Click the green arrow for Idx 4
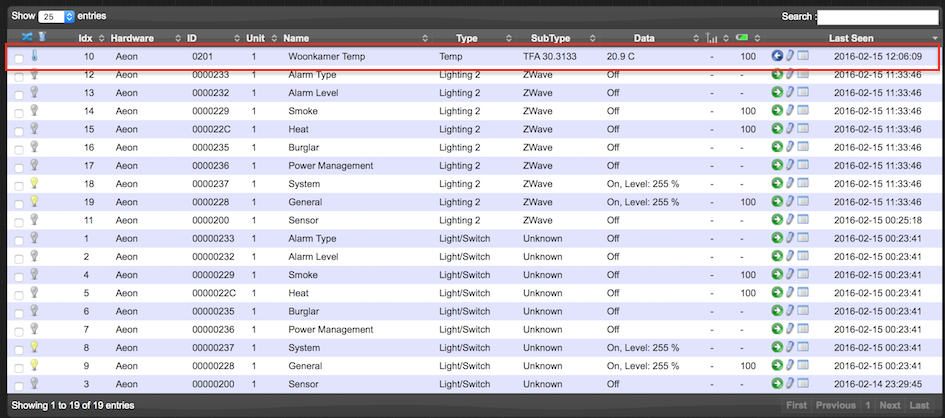This screenshot has width=945, height=418. tap(777, 274)
